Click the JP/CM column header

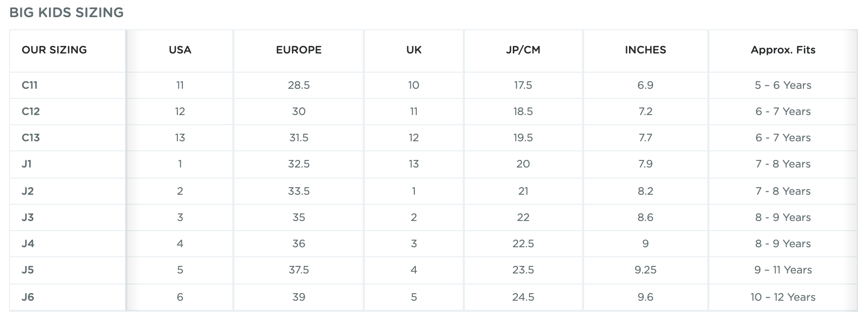point(523,50)
